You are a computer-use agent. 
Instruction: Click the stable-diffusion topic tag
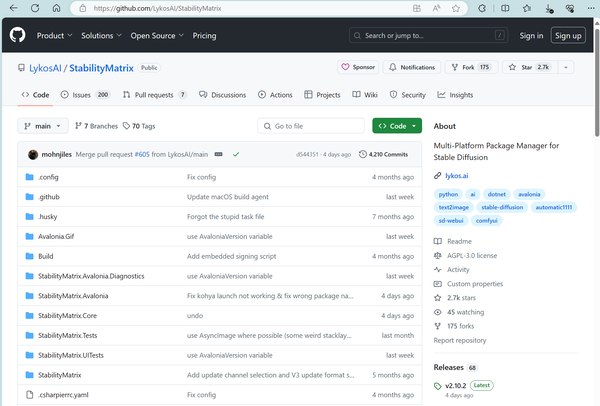tap(502, 207)
